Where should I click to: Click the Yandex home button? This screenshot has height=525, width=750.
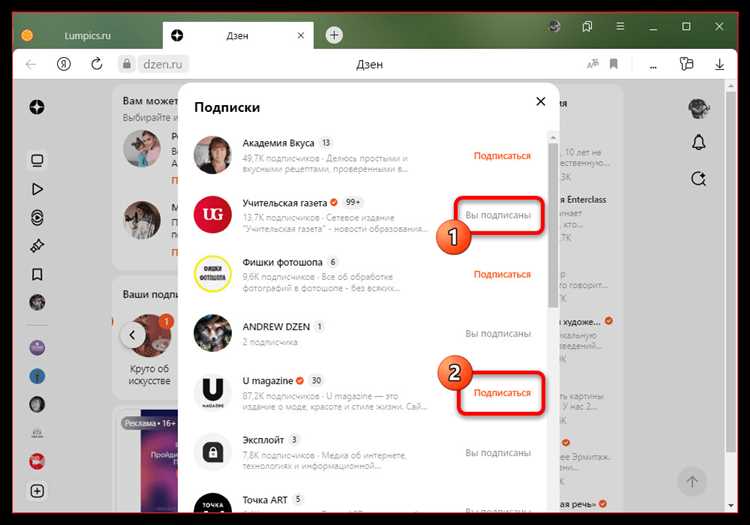[64, 64]
